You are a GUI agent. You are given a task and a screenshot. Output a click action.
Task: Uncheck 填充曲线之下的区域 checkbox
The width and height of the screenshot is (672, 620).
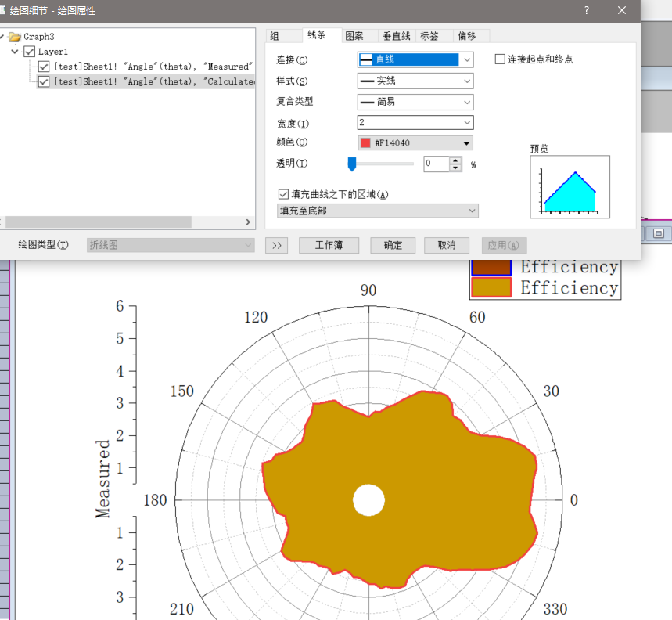(x=283, y=195)
